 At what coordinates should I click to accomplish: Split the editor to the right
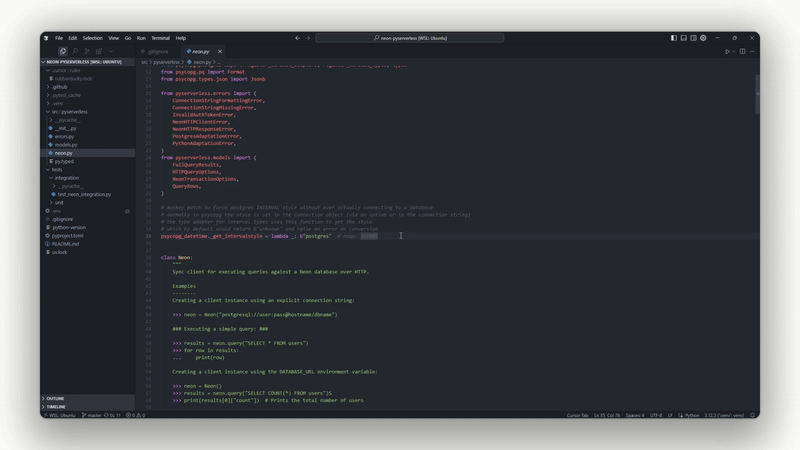(742, 52)
